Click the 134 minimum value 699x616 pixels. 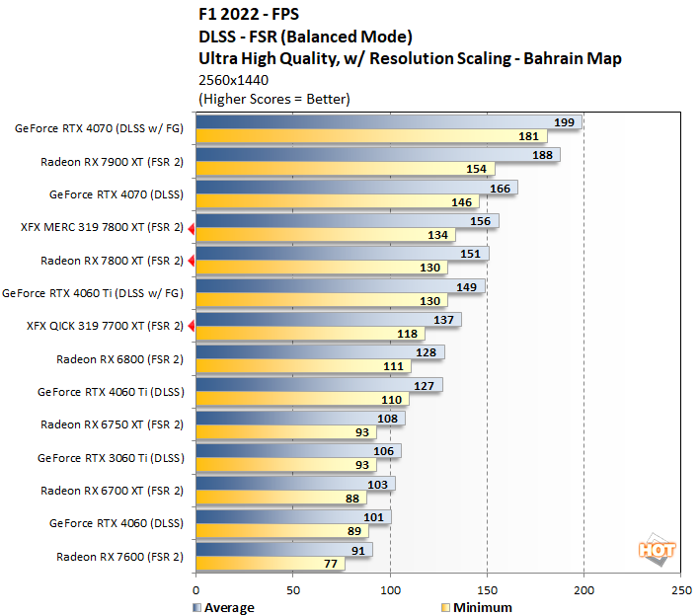pos(437,235)
